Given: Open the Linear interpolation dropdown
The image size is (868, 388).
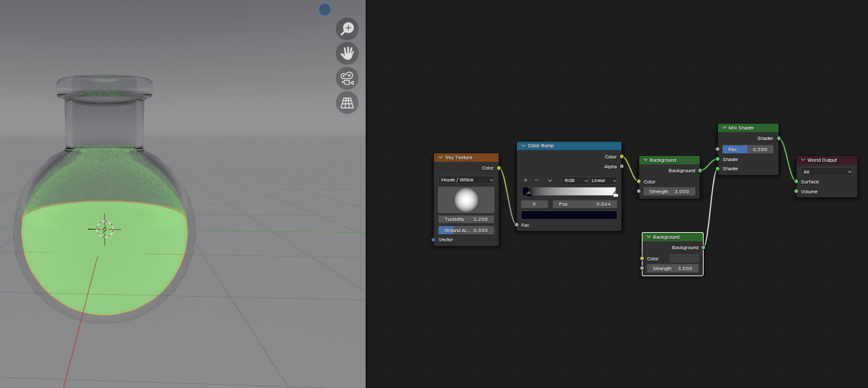Looking at the screenshot, I should click(x=604, y=180).
